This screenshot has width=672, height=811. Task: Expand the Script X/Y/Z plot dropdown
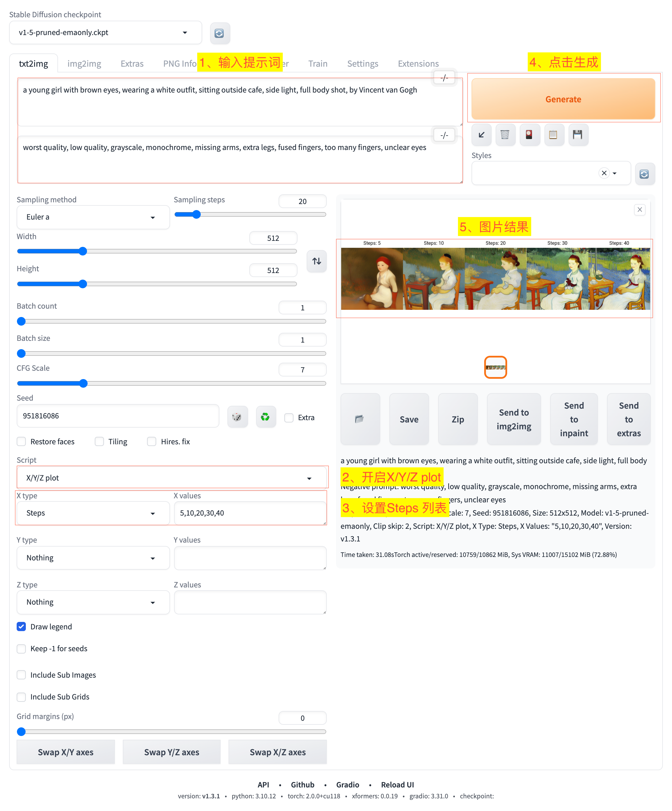click(172, 478)
